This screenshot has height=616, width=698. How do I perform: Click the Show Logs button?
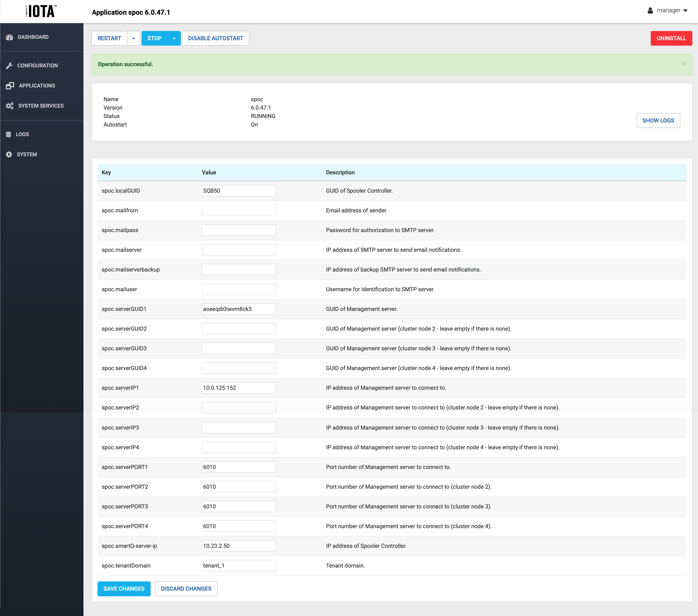coord(658,120)
